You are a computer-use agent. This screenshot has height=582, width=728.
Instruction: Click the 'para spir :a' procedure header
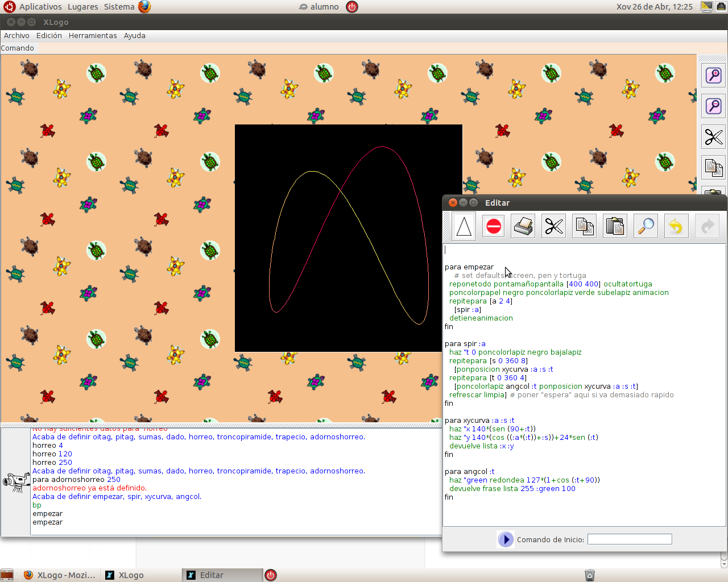coord(465,344)
